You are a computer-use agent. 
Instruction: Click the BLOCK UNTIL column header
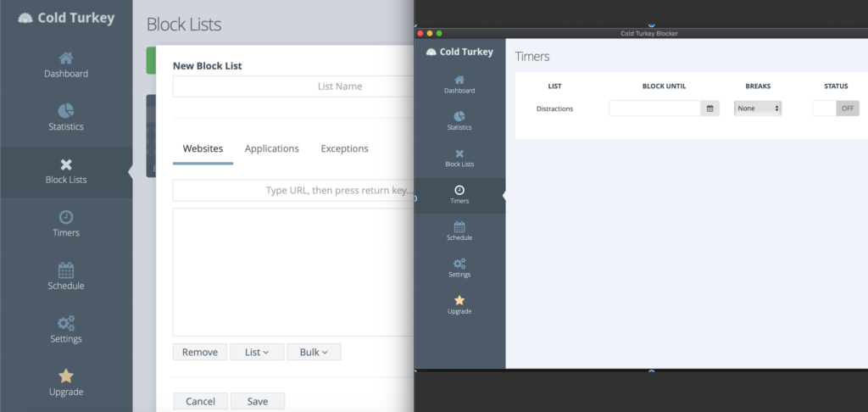[x=664, y=86]
